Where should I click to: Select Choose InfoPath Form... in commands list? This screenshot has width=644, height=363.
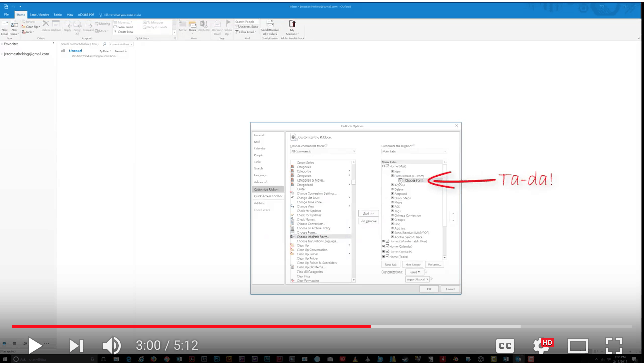click(312, 237)
